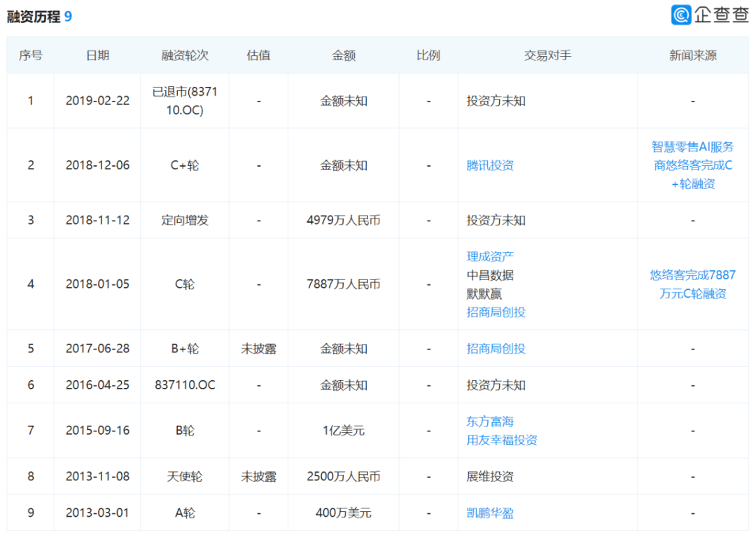This screenshot has height=535, width=756.
Task: Open 招商局创投 link in the C轮 row
Action: 496,312
